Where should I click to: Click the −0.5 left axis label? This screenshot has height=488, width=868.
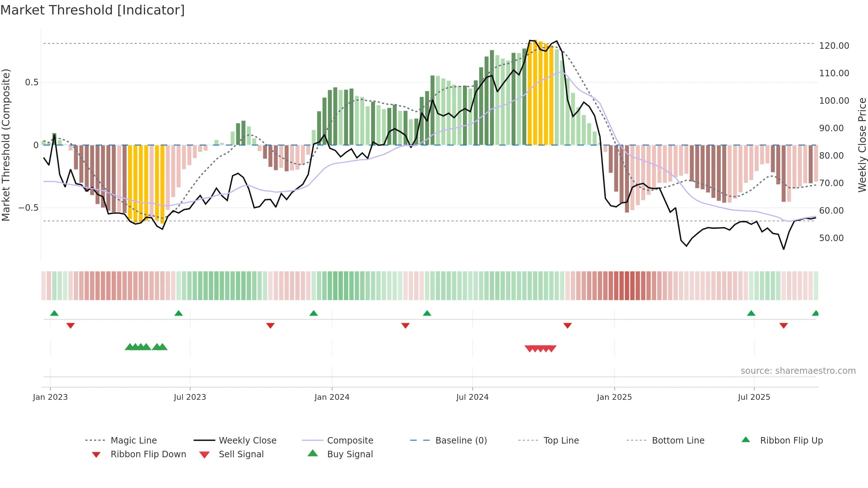(29, 208)
